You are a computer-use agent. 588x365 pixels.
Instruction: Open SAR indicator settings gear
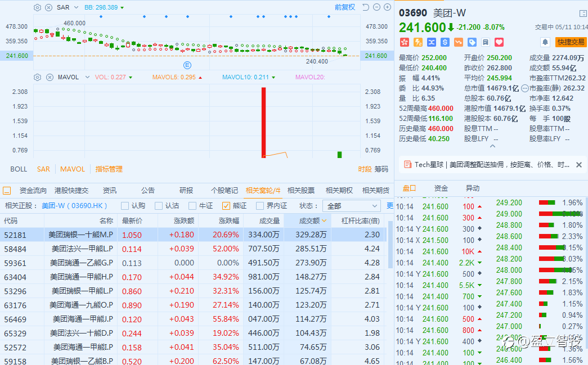pos(37,7)
